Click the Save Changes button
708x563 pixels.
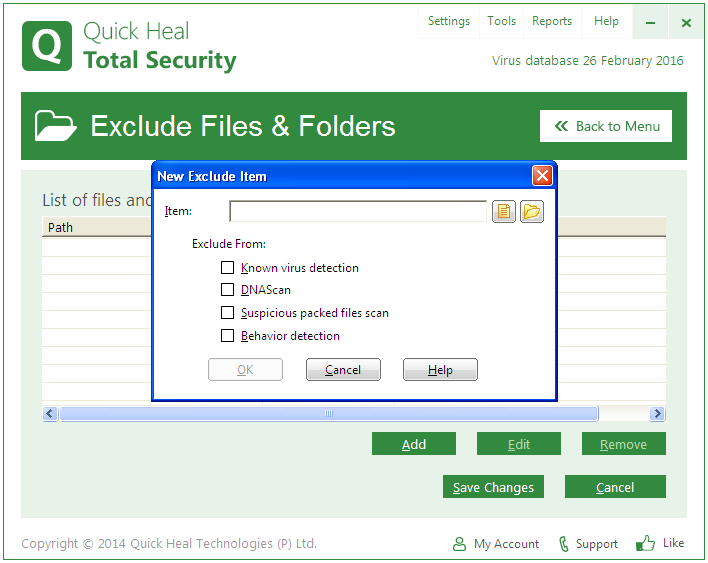[493, 487]
